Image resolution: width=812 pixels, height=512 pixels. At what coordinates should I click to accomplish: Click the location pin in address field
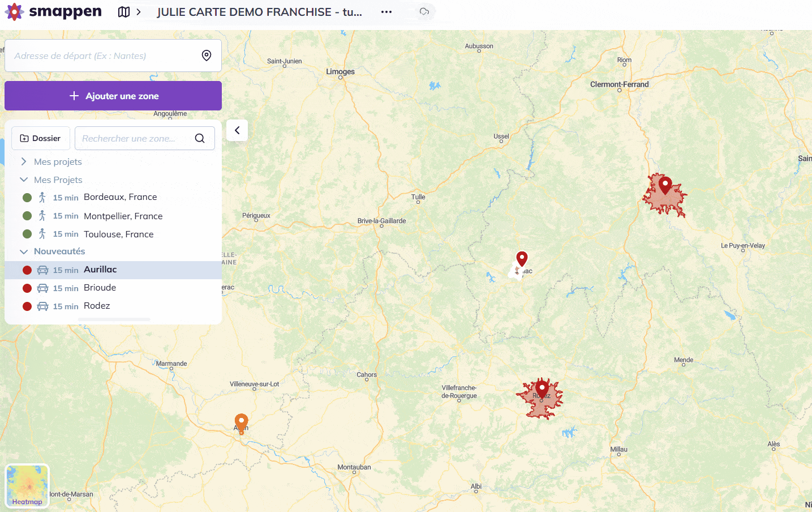tap(207, 56)
